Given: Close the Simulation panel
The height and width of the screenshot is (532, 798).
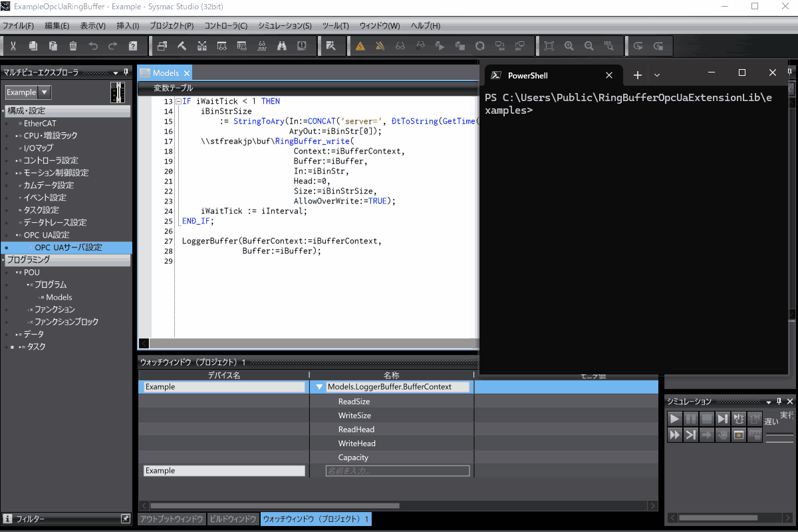Looking at the screenshot, I should coord(789,402).
